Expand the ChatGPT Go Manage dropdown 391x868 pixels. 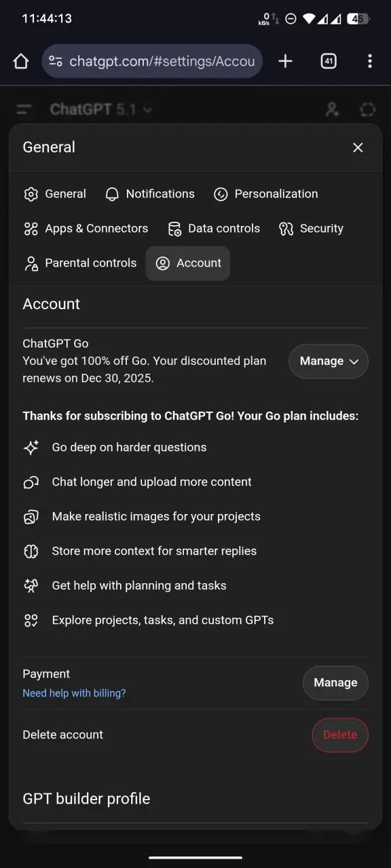pyautogui.click(x=329, y=361)
